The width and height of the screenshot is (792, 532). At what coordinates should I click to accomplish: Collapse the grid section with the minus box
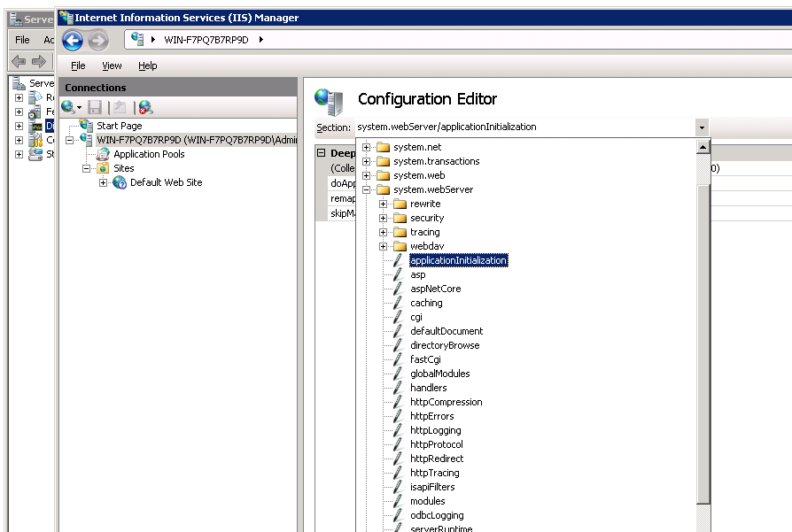pyautogui.click(x=319, y=151)
